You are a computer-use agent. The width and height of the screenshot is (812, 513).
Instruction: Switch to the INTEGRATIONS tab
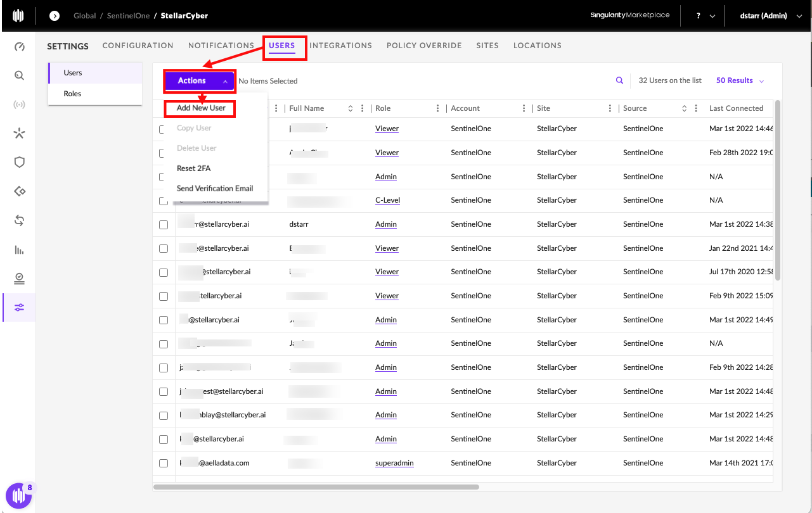point(340,46)
